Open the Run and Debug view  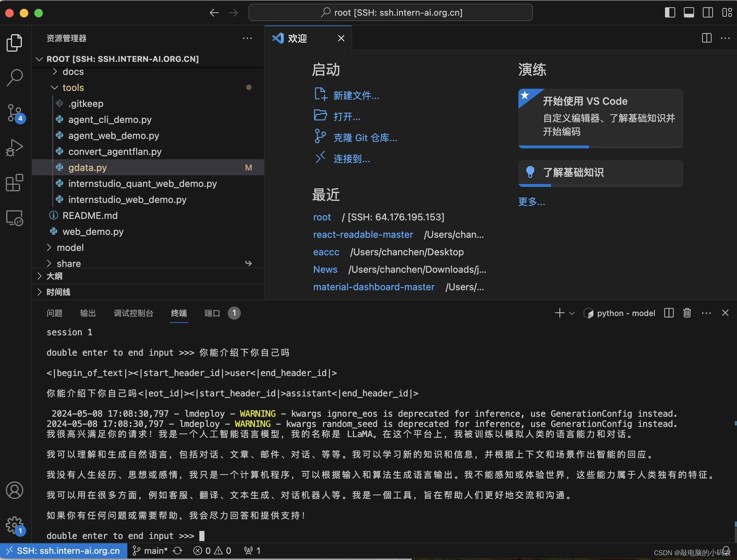[x=15, y=148]
